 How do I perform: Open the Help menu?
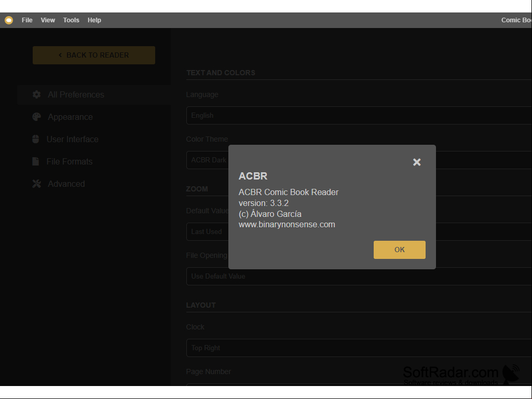(94, 20)
